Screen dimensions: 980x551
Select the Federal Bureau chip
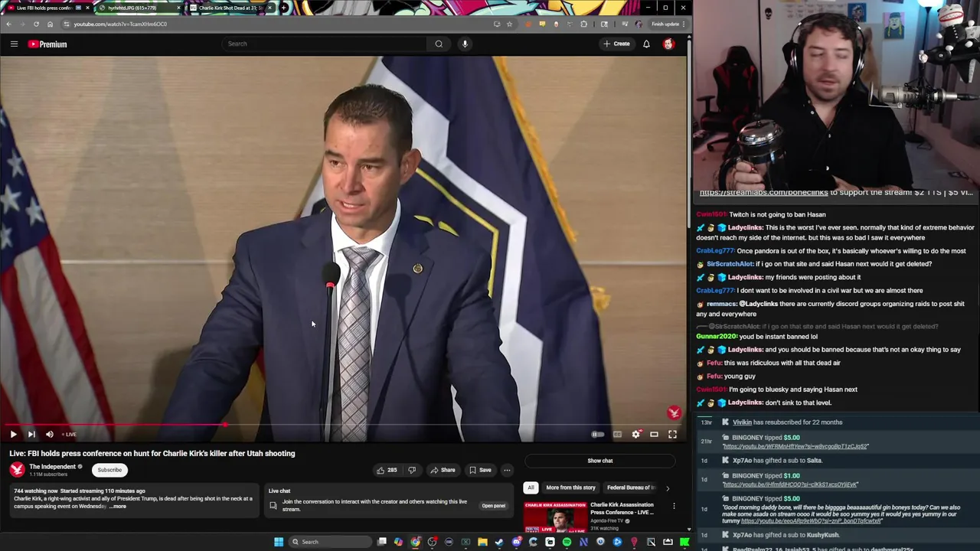[x=632, y=487]
